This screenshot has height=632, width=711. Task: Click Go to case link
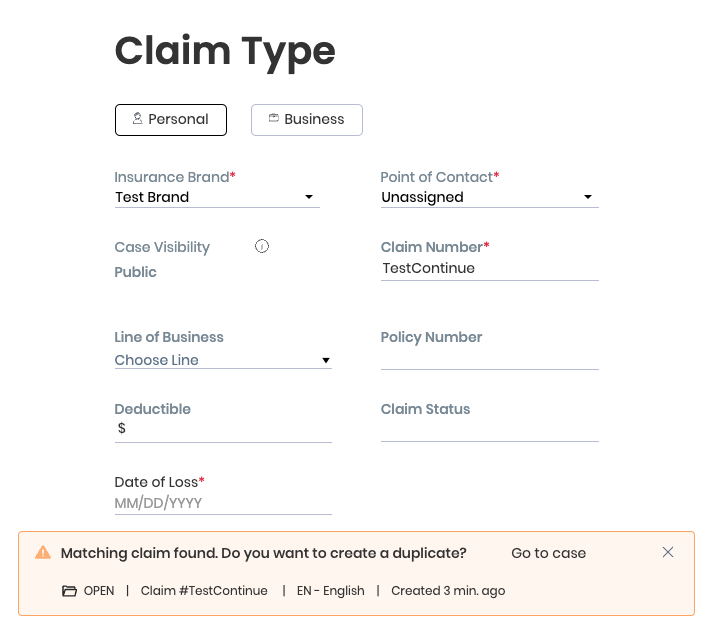(x=548, y=553)
